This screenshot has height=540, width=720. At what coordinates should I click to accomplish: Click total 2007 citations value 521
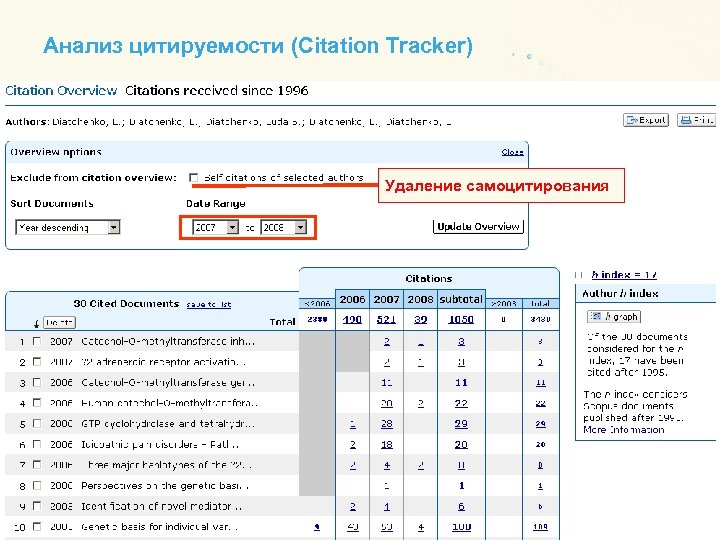(386, 319)
